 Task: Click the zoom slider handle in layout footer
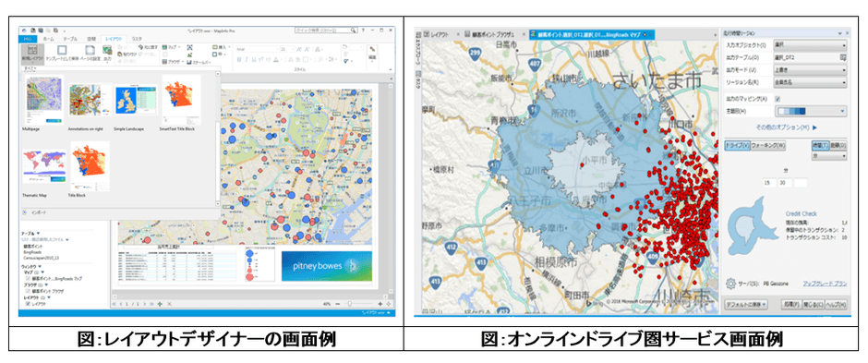[350, 304]
